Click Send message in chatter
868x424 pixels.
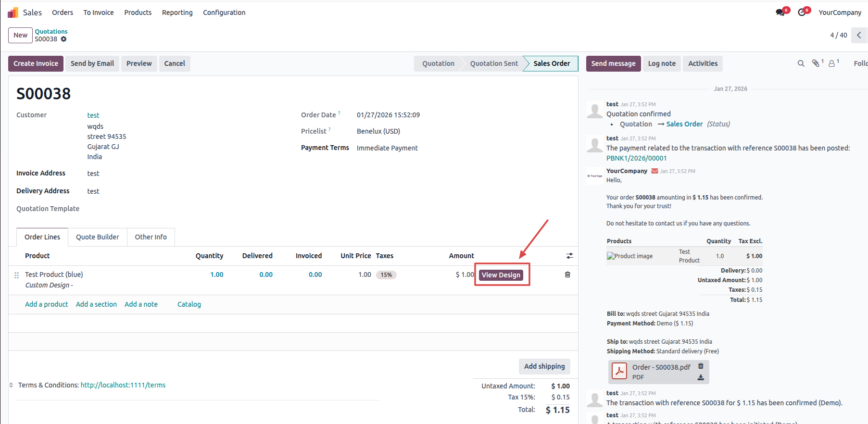pos(613,63)
